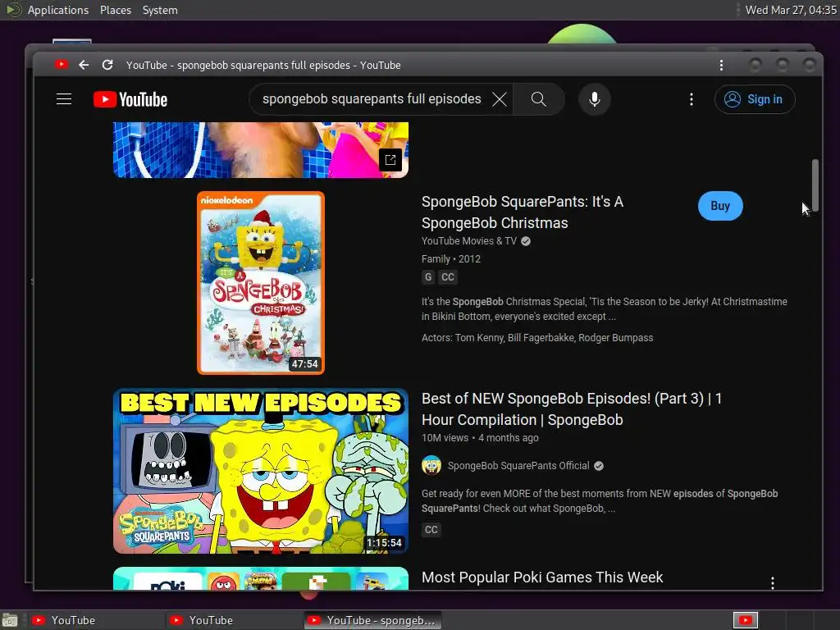Open the Applications menu

[x=58, y=10]
